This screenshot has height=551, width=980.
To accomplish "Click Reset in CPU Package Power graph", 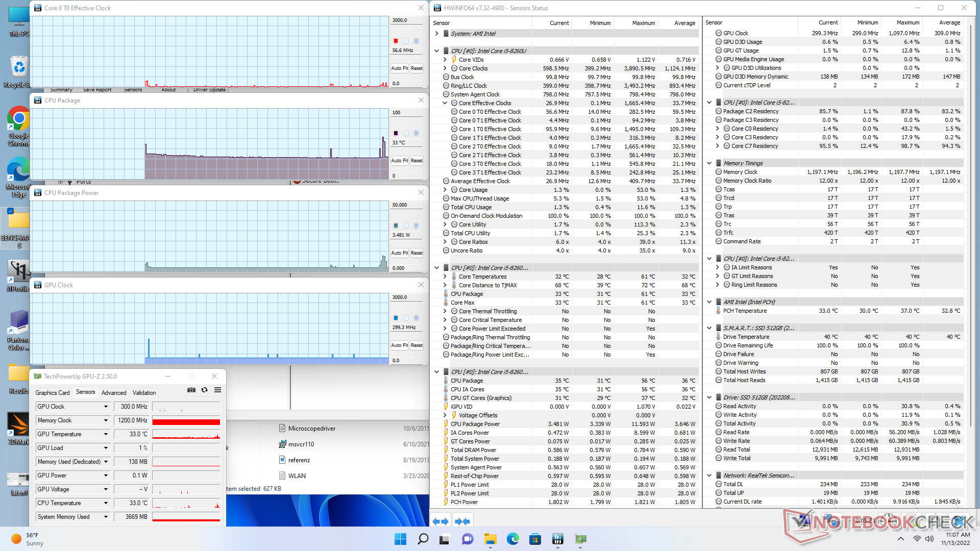I will point(417,253).
